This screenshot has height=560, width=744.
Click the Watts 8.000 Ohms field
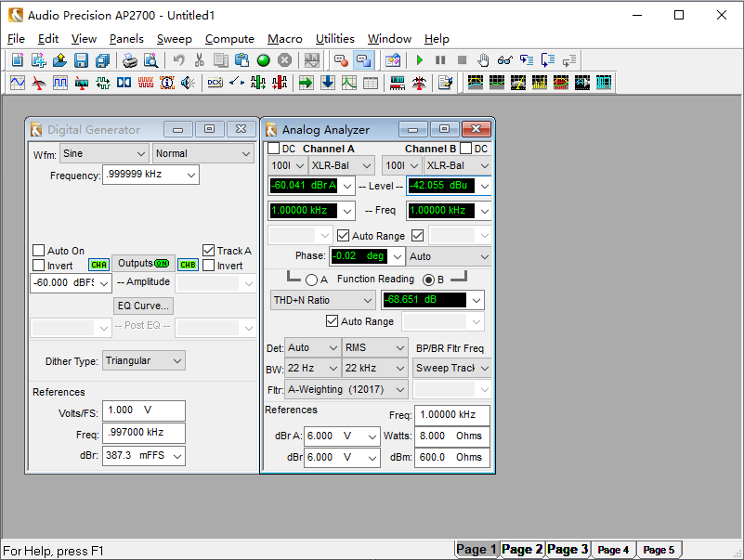click(451, 436)
